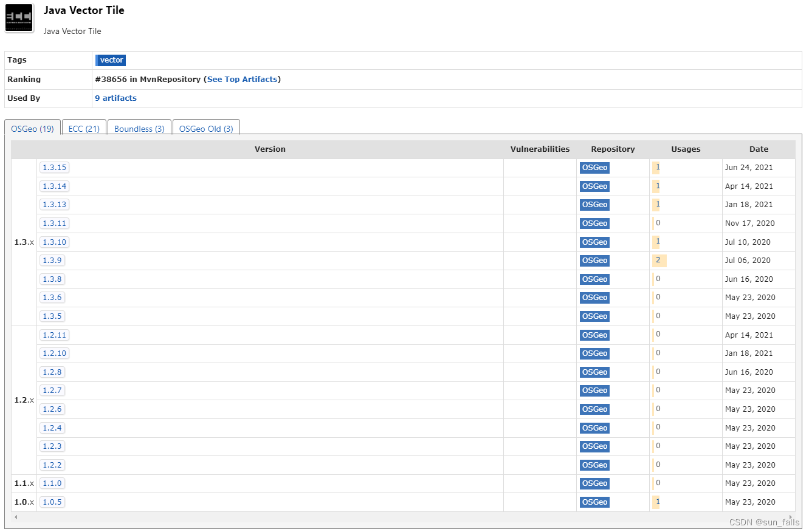
Task: Open version 1.2.3
Action: coord(52,446)
